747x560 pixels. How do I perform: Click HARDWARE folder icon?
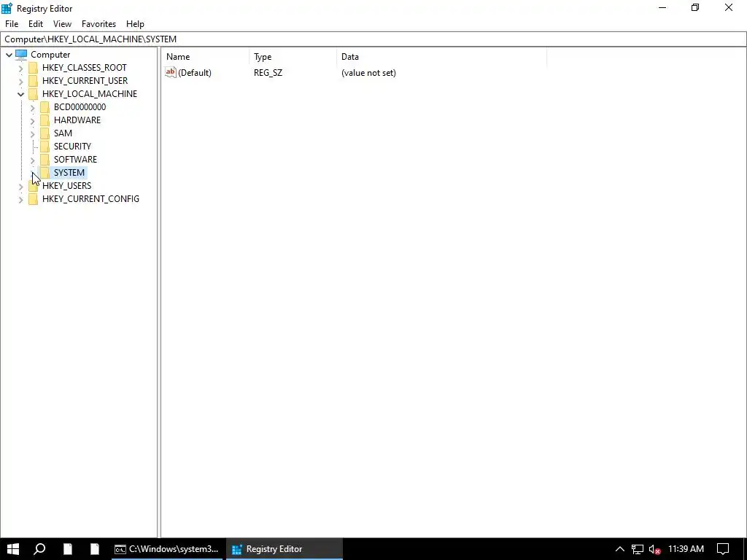(x=44, y=120)
